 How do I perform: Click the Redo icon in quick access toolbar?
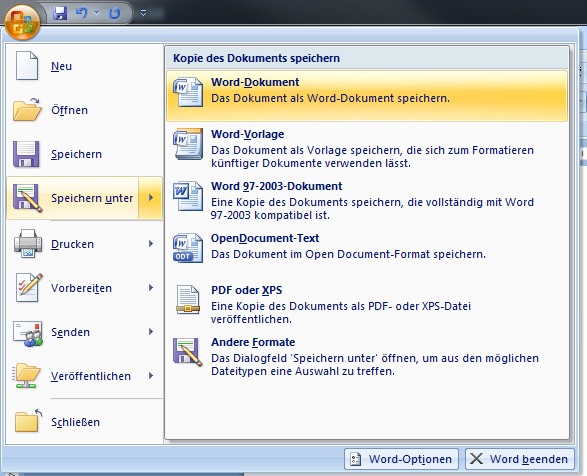coord(114,13)
